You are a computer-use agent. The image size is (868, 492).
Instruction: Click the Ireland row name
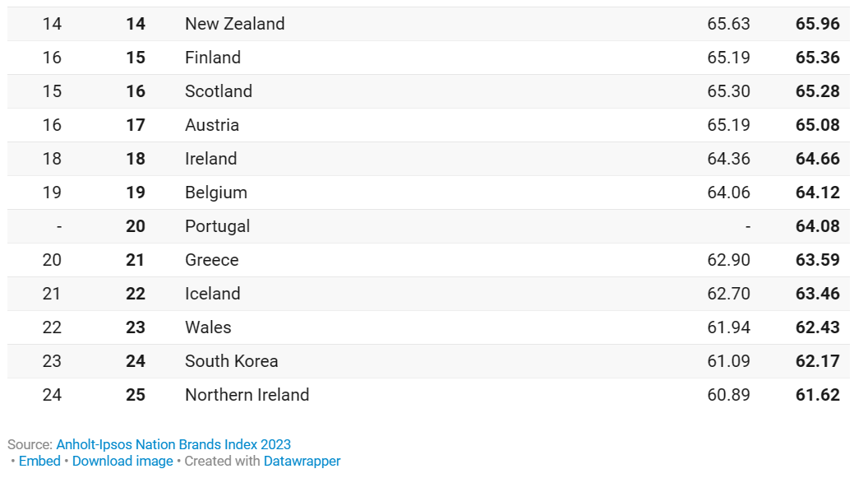210,159
